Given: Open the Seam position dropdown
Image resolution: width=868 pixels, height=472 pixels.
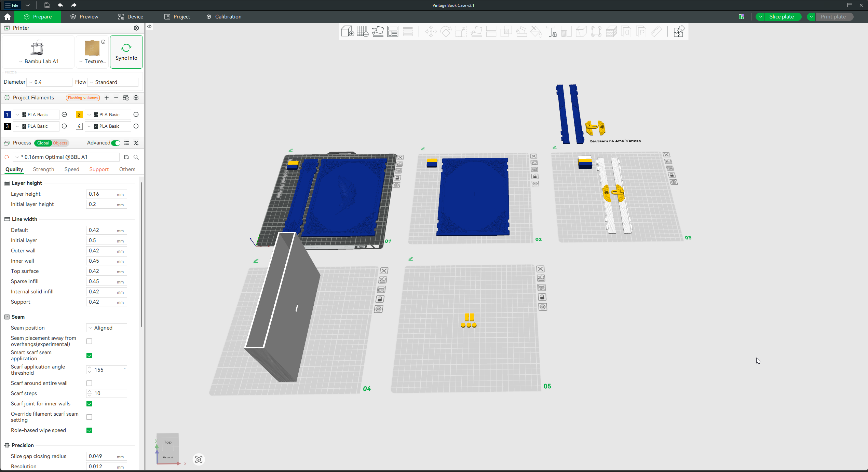Looking at the screenshot, I should pyautogui.click(x=107, y=328).
